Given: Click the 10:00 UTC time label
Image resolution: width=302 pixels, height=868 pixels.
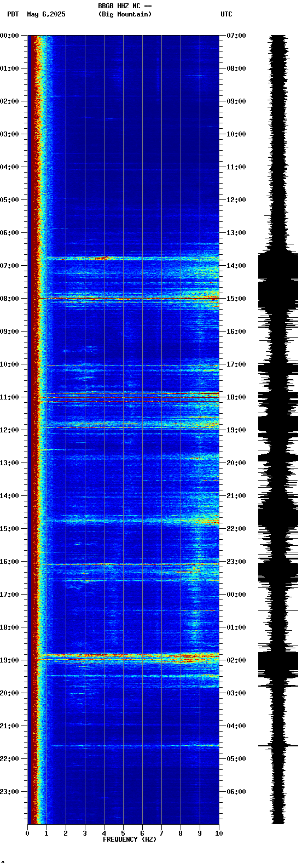Looking at the screenshot, I should pyautogui.click(x=236, y=134).
